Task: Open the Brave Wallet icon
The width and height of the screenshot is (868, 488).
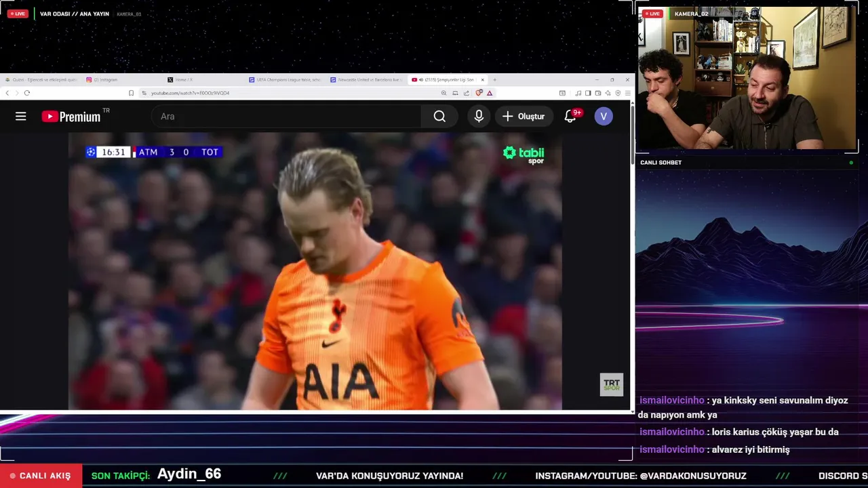Action: click(598, 93)
